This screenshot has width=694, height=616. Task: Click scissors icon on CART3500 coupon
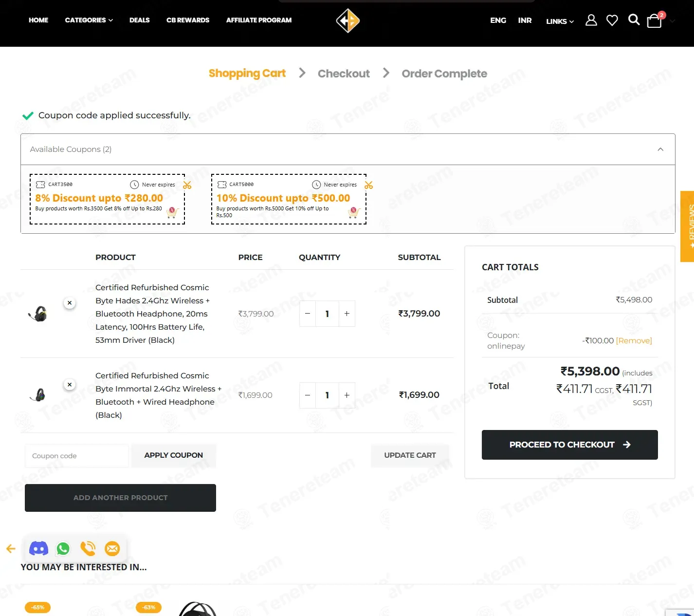[x=187, y=185]
